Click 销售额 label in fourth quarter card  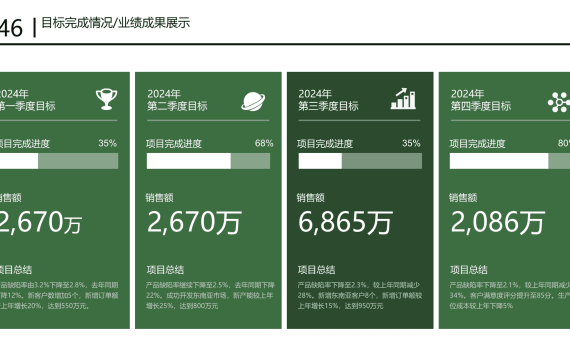click(463, 198)
